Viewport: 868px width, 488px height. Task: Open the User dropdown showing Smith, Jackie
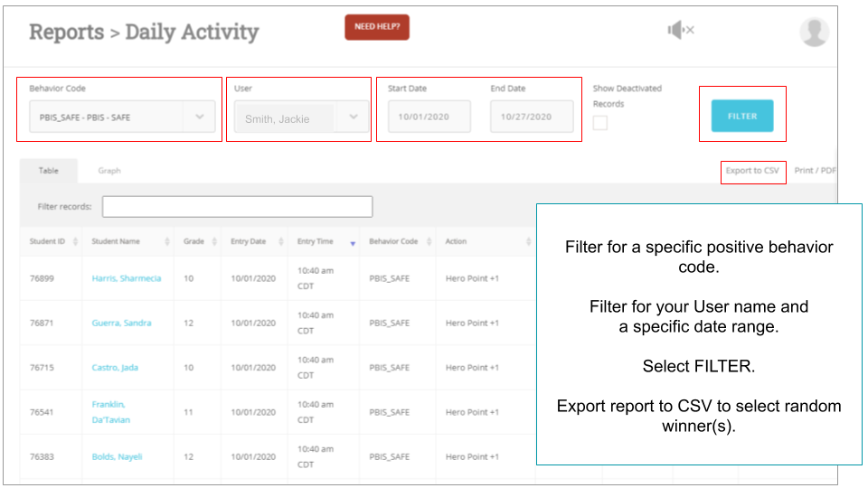[x=353, y=117]
